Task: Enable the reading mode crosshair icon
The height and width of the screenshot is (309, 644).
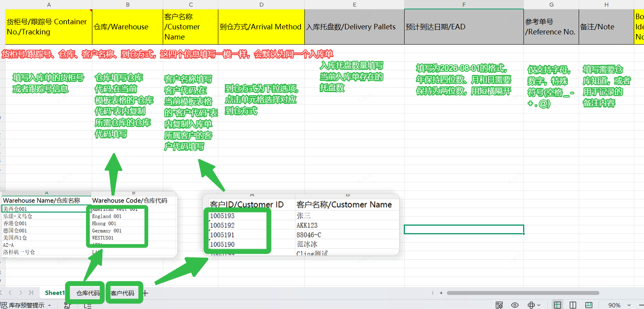Action: 531,305
